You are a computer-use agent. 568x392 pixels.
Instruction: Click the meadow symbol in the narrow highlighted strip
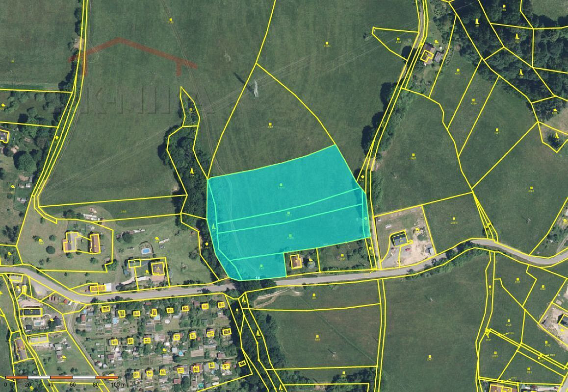pos(289,213)
